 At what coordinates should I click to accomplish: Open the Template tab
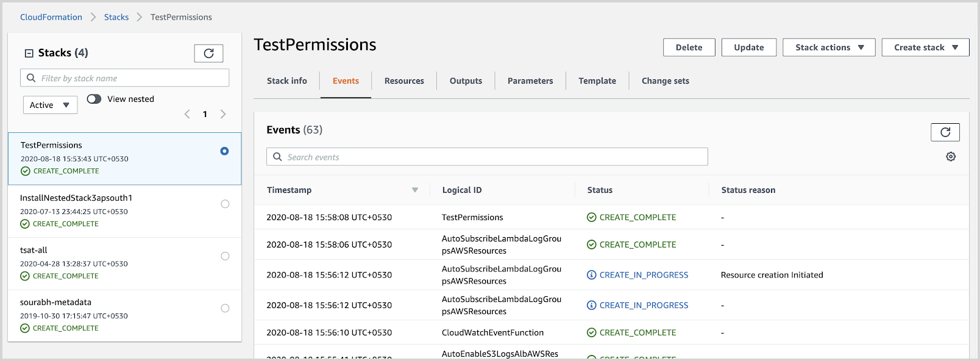597,81
